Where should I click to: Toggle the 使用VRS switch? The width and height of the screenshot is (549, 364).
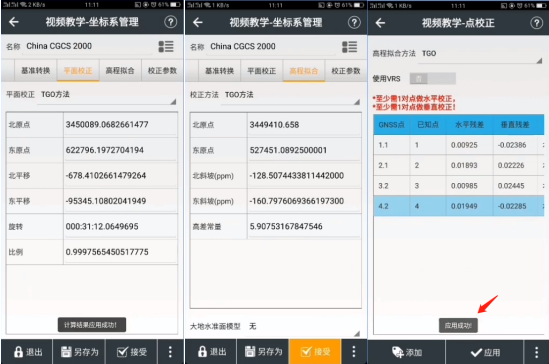tap(432, 78)
